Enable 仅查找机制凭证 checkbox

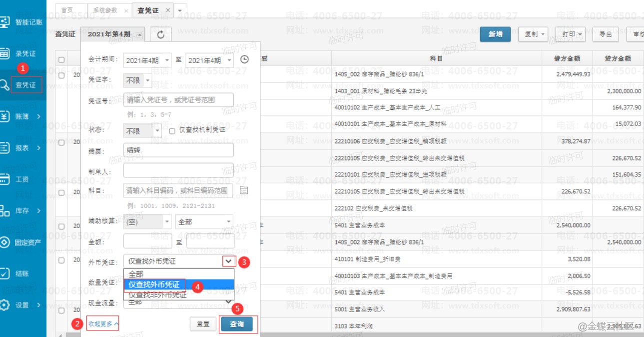coord(172,130)
